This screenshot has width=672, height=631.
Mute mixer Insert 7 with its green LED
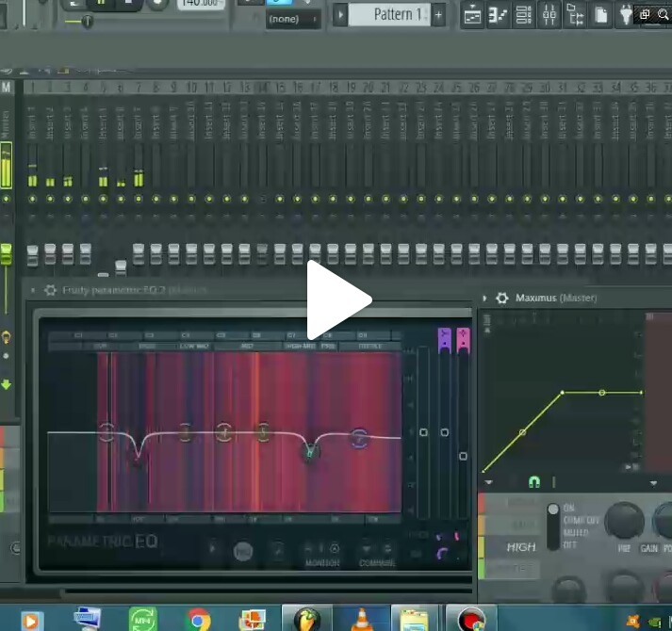click(x=139, y=199)
